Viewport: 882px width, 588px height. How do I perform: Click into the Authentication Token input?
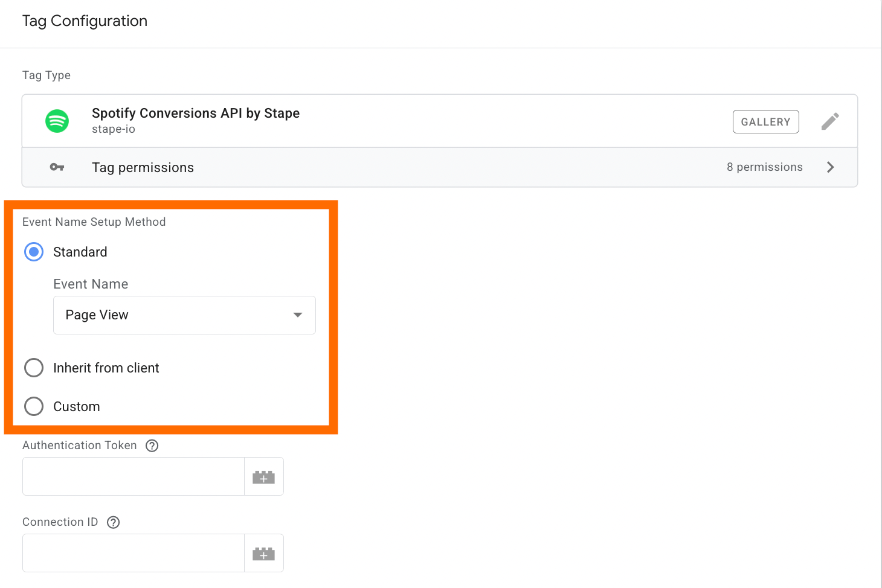[134, 476]
